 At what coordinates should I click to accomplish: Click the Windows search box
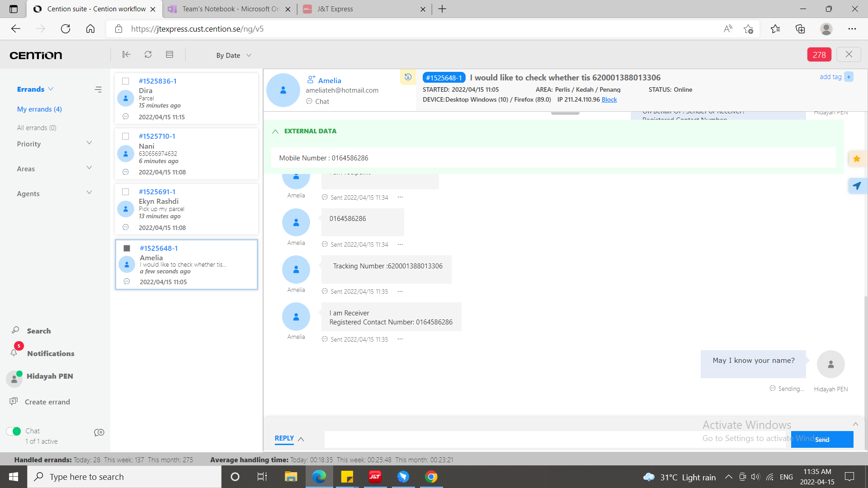point(124,477)
